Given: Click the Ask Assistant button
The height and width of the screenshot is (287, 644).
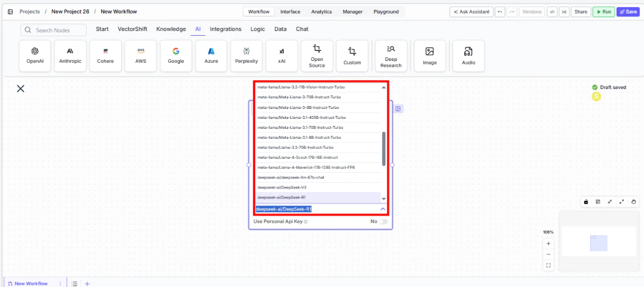Looking at the screenshot, I should [x=471, y=12].
